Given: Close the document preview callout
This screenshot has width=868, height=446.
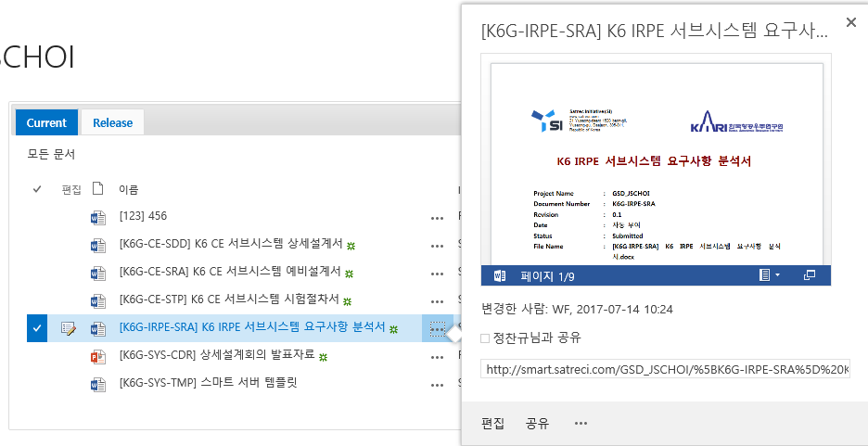Looking at the screenshot, I should [x=850, y=22].
